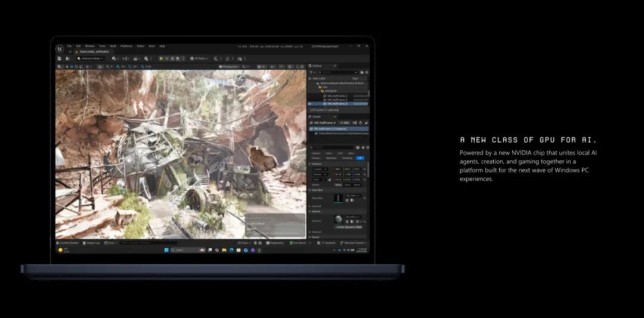Click the Unsaved assets indicator

[327, 243]
